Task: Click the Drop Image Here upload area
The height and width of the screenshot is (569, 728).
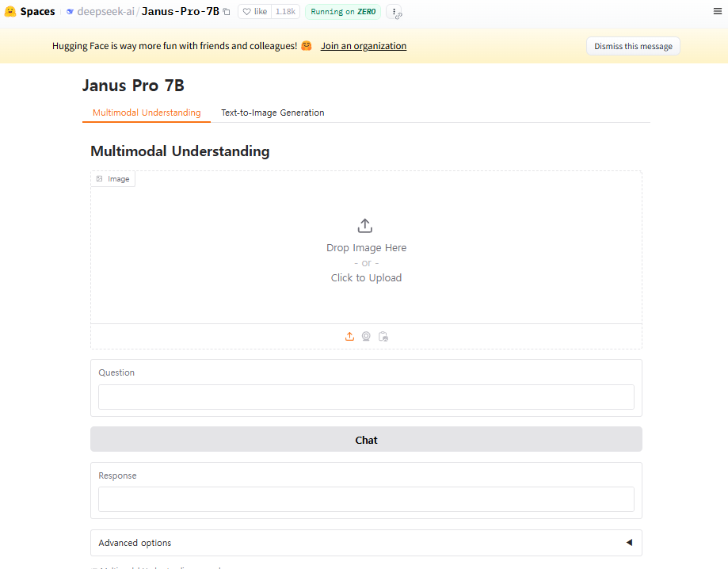Action: point(366,247)
